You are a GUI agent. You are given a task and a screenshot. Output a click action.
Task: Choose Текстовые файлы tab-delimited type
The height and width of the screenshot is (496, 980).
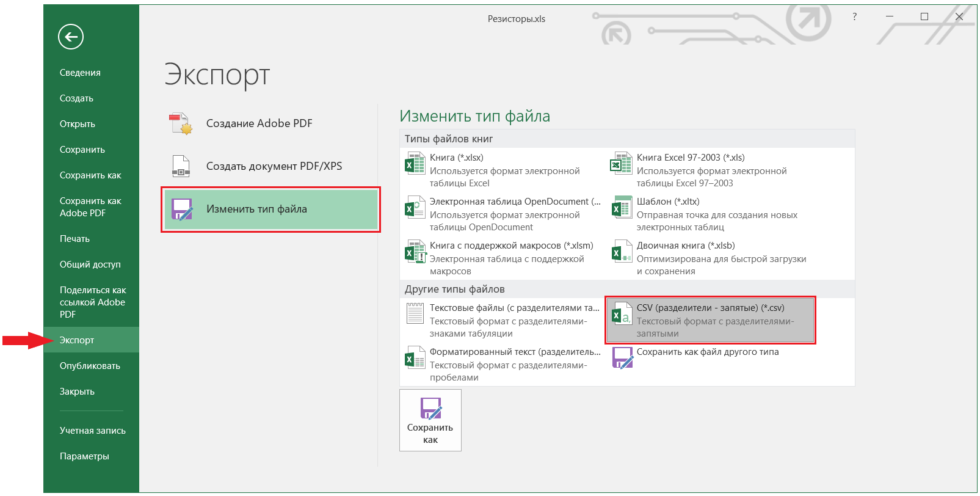click(x=503, y=321)
